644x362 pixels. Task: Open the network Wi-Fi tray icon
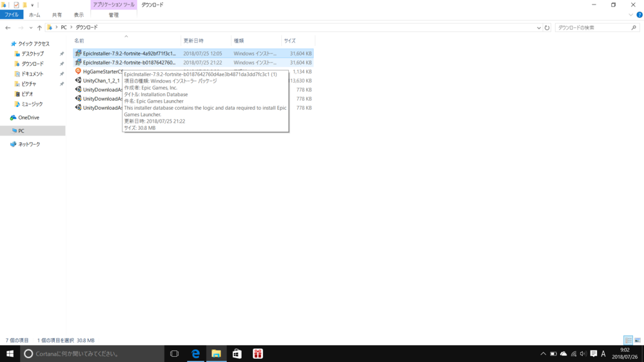point(574,354)
